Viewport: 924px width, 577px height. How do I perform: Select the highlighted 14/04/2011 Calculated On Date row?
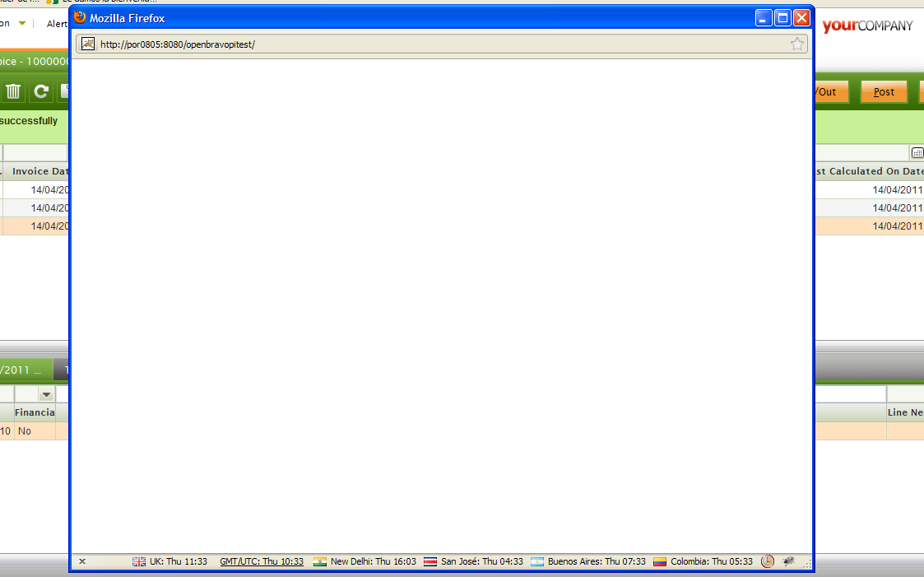click(870, 226)
